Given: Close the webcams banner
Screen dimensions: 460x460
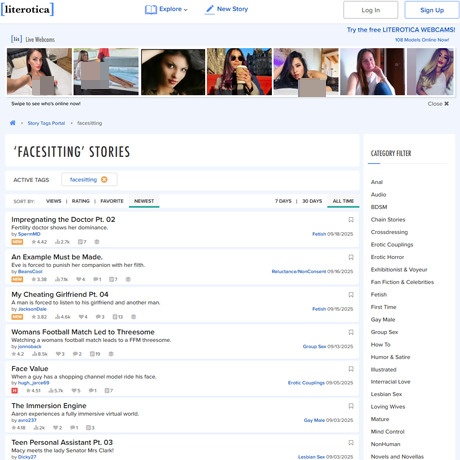Looking at the screenshot, I should (x=438, y=104).
